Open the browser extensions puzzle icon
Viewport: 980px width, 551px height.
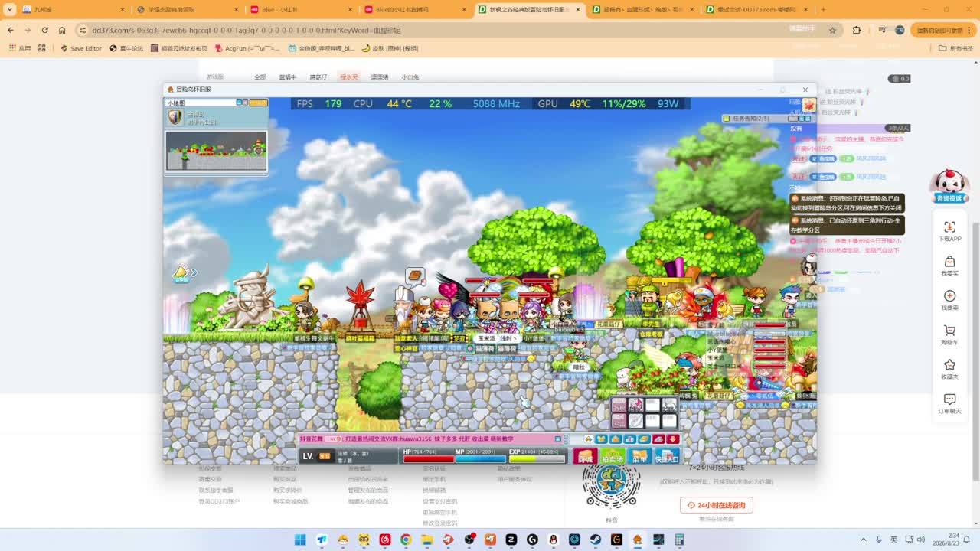coord(857,30)
